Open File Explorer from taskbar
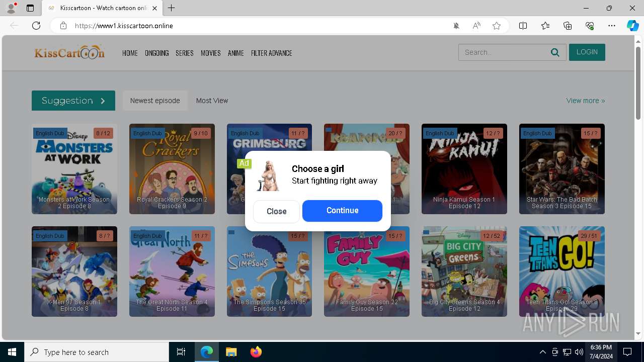 pos(231,352)
